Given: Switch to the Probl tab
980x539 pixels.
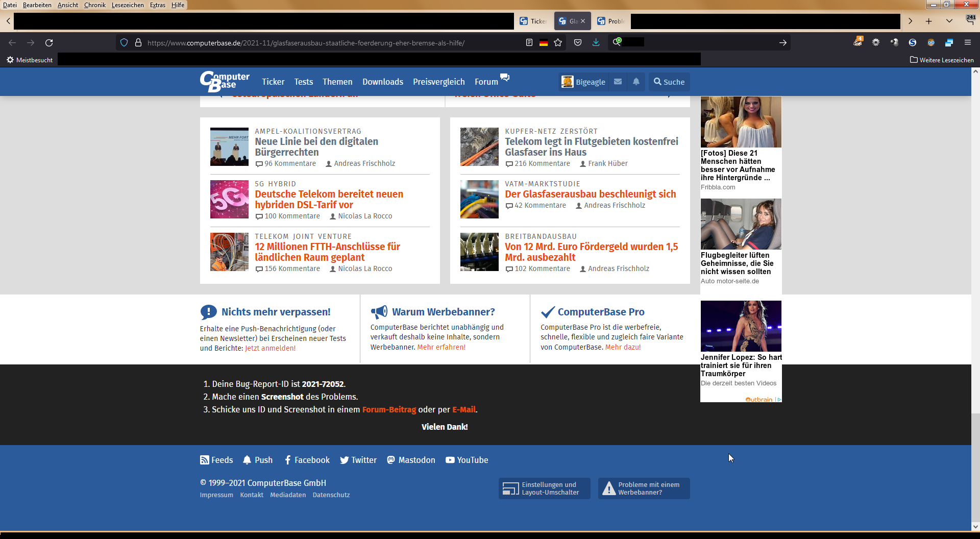Looking at the screenshot, I should 611,21.
